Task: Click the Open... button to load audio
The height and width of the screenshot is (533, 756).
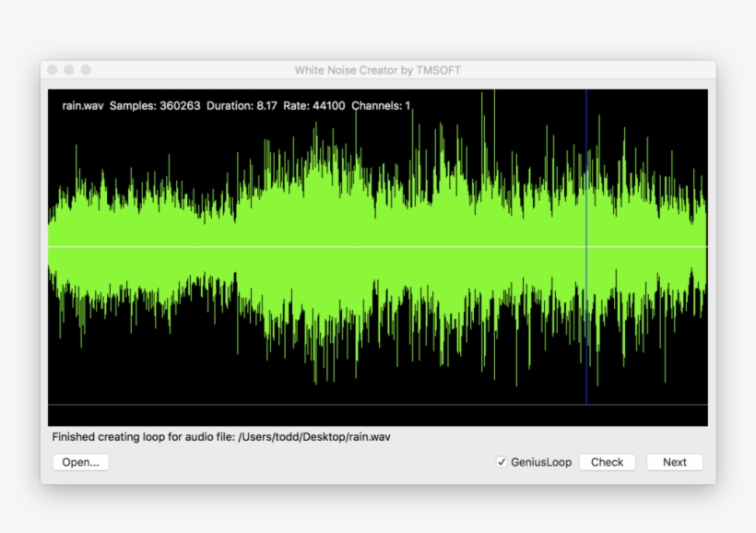Action: (x=80, y=462)
